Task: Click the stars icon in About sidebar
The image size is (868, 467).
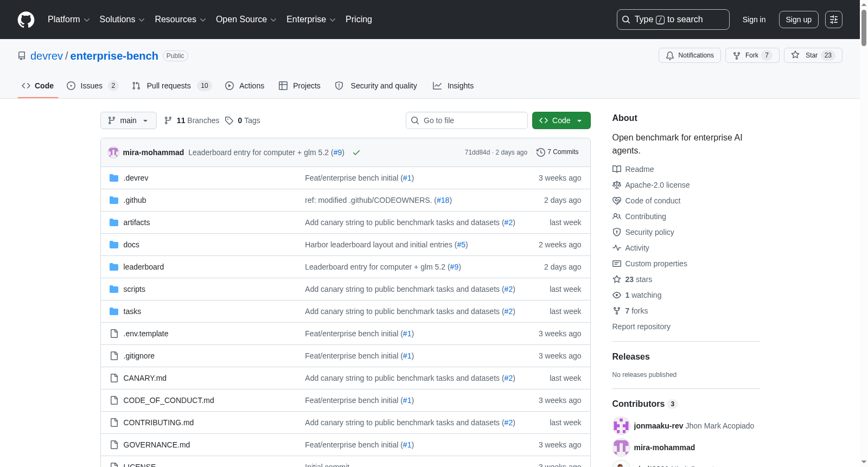Action: (617, 279)
